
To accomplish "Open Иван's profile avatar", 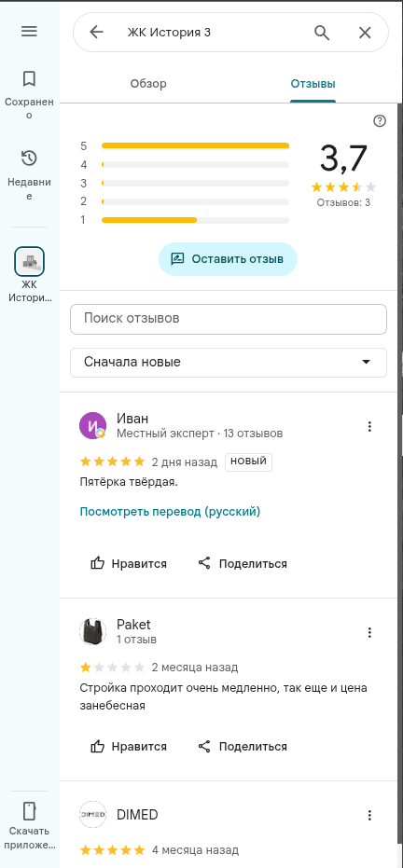I will tap(93, 426).
